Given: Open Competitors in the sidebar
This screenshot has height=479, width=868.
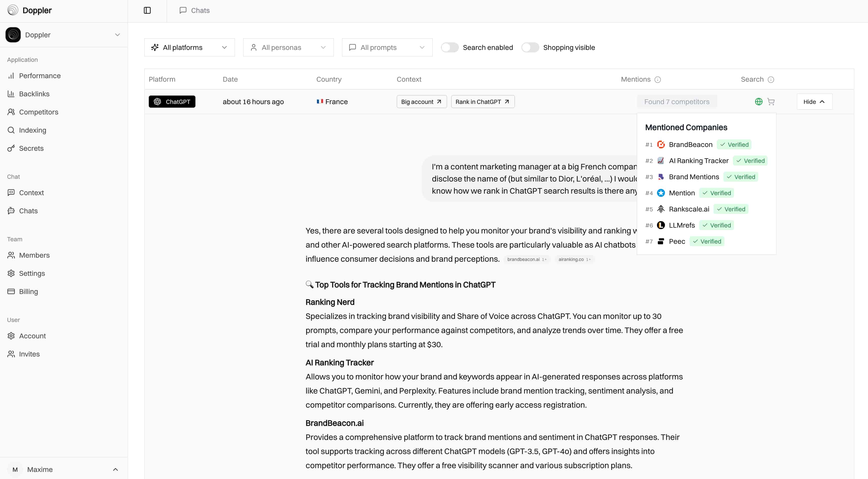Looking at the screenshot, I should 38,112.
